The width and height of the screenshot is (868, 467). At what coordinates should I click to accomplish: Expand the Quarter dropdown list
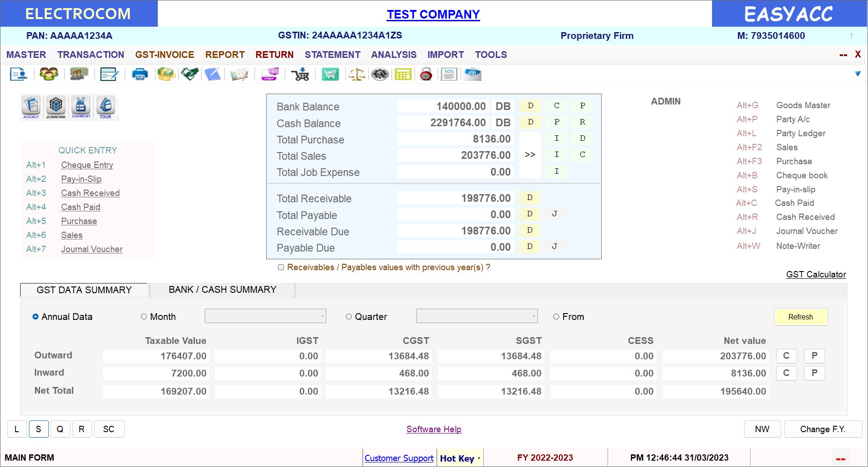(534, 316)
